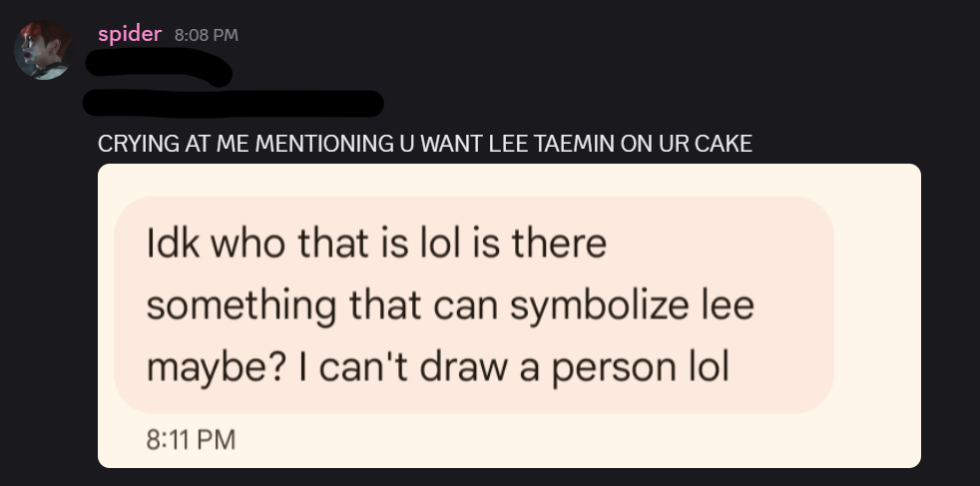Open spider's profile avatar picture

point(43,50)
